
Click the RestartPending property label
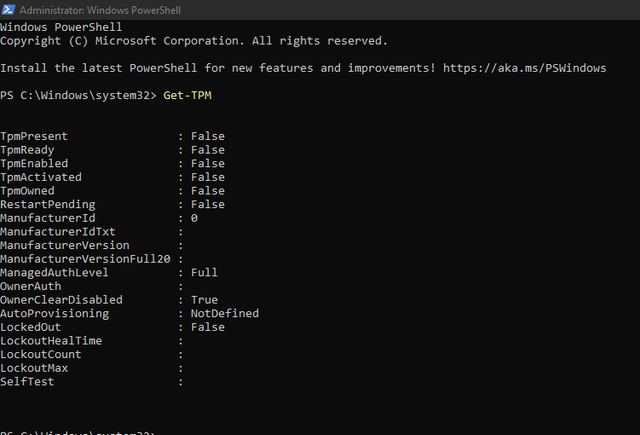click(48, 204)
